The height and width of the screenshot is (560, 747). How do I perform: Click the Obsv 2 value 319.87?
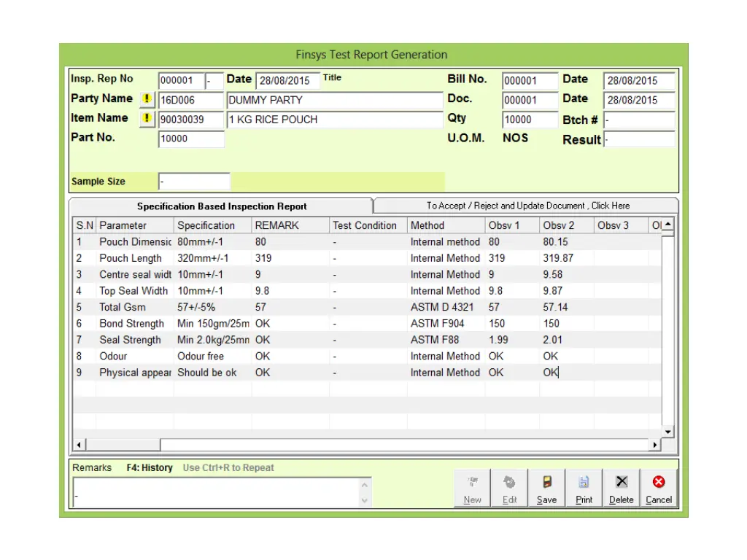point(566,258)
